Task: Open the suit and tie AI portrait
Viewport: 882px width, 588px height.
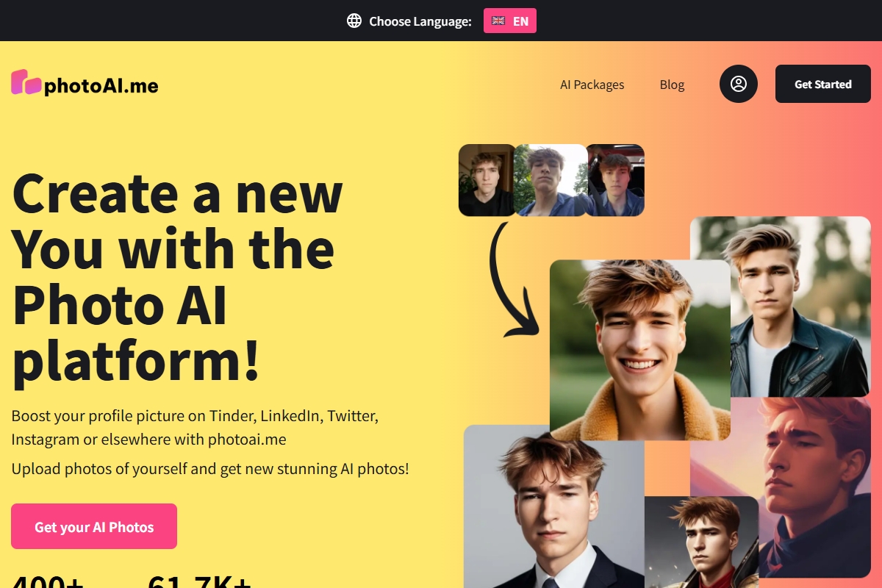Action: [x=554, y=506]
